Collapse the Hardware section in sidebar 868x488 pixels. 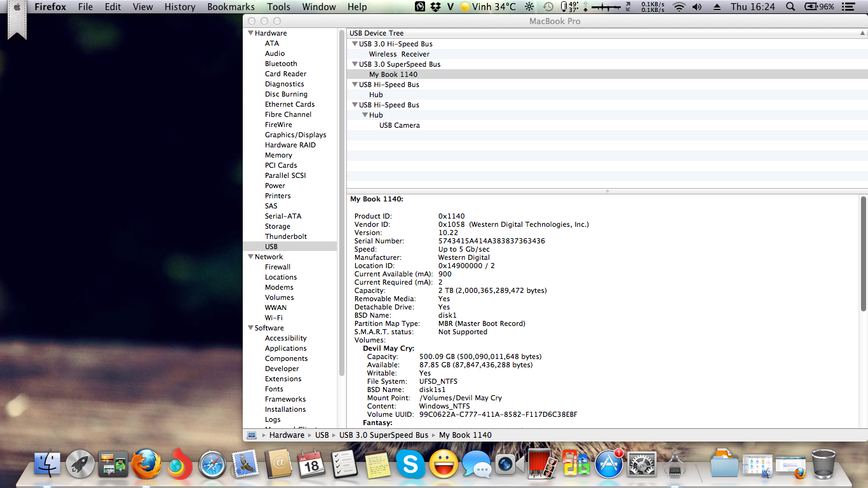pyautogui.click(x=250, y=33)
